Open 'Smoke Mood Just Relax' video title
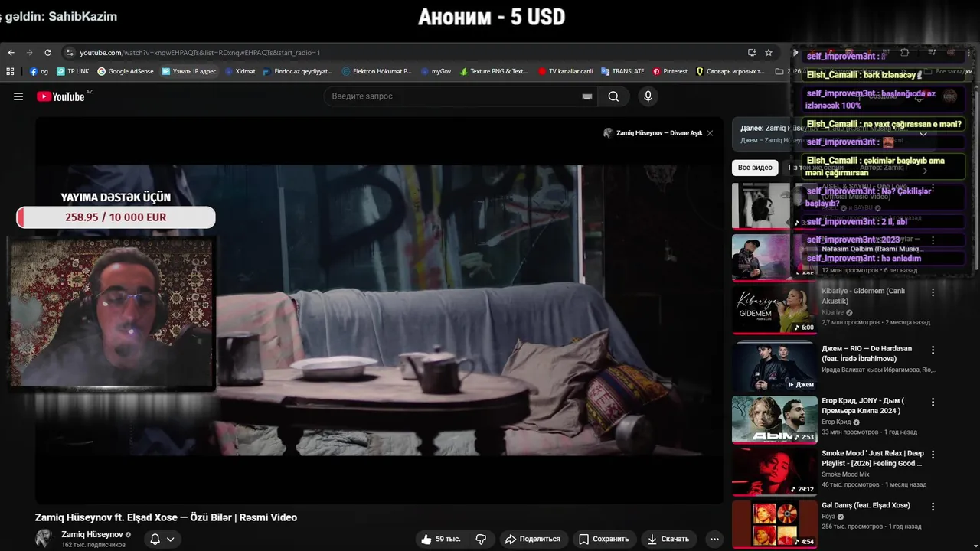Image resolution: width=980 pixels, height=551 pixels. pos(873,458)
